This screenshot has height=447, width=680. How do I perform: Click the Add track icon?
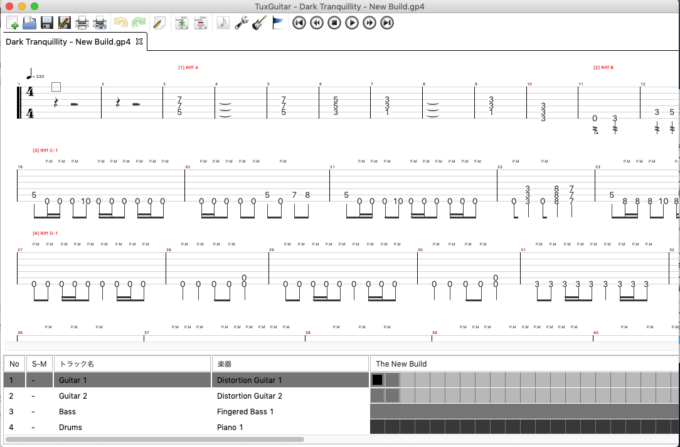(x=182, y=22)
